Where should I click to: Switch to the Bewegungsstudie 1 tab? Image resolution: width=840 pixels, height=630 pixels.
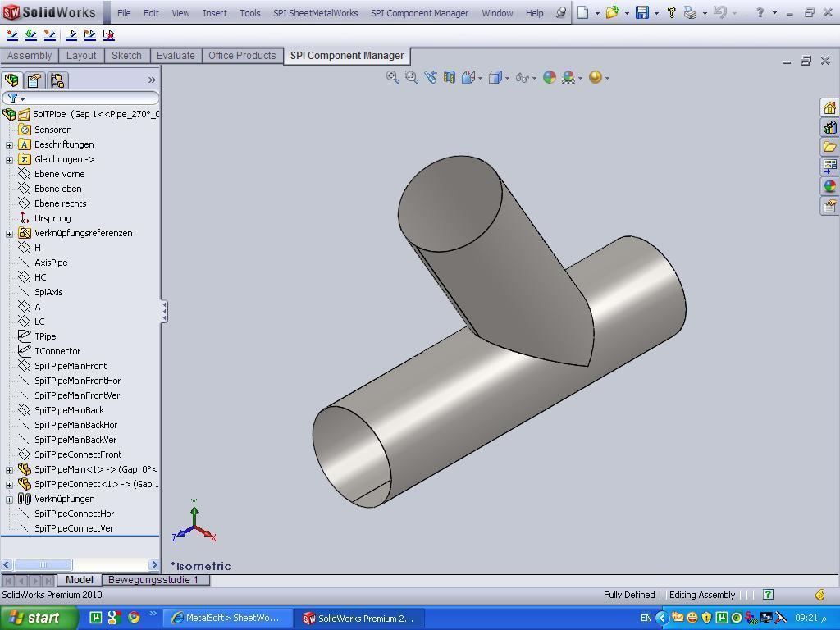point(154,580)
